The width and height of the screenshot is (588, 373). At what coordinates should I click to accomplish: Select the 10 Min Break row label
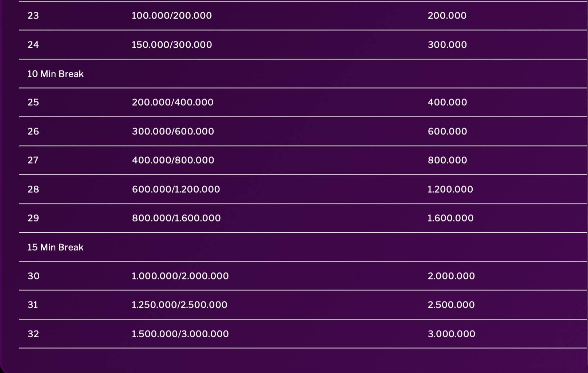pyautogui.click(x=55, y=74)
